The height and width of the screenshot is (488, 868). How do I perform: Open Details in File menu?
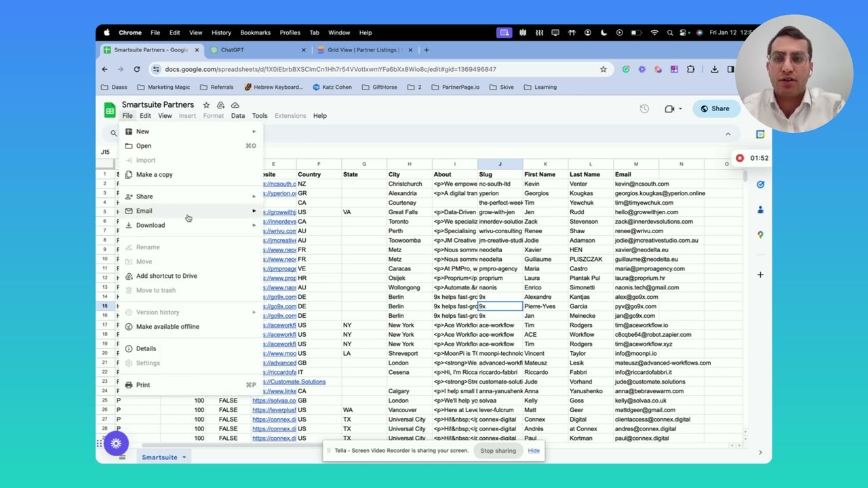click(x=191, y=348)
